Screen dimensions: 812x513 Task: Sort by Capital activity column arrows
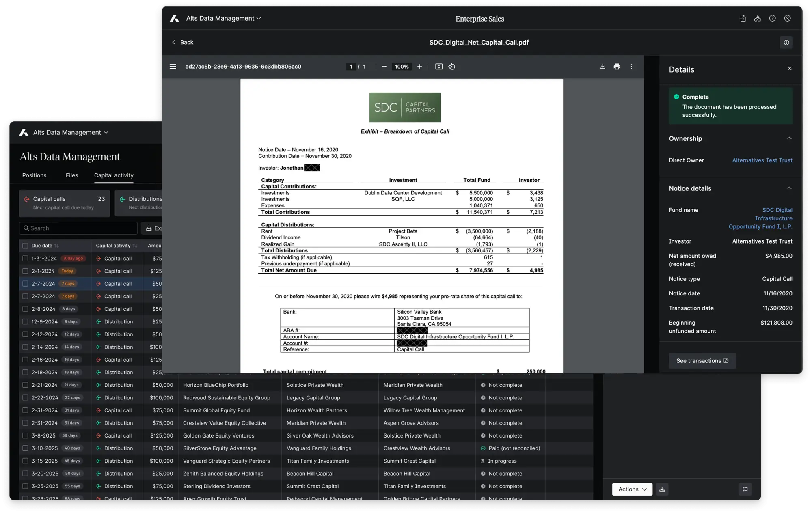135,246
